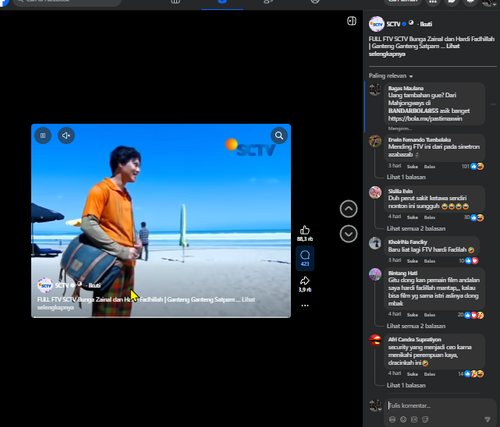The height and width of the screenshot is (427, 500).
Task: Click Balas under Bintang Hati's comment
Action: [430, 315]
